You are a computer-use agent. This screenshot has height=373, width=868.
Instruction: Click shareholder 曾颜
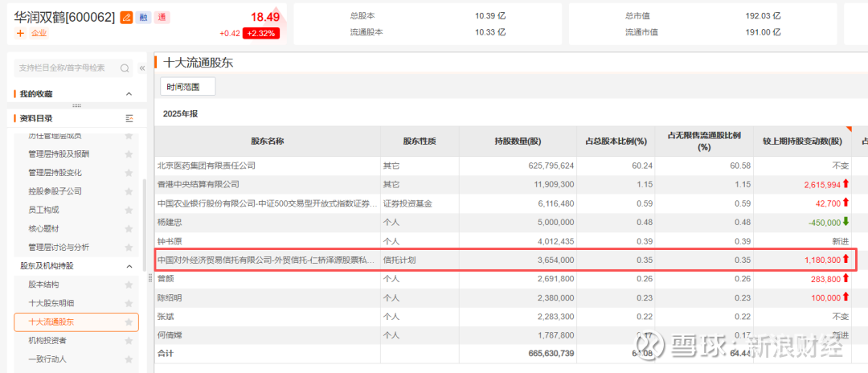pyautogui.click(x=165, y=278)
